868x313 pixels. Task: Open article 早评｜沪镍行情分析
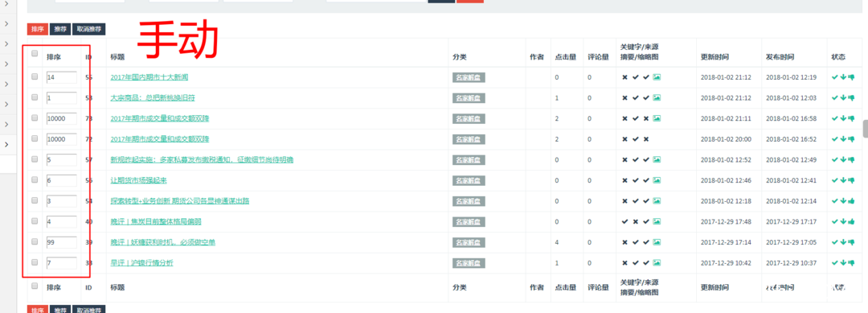tap(141, 262)
